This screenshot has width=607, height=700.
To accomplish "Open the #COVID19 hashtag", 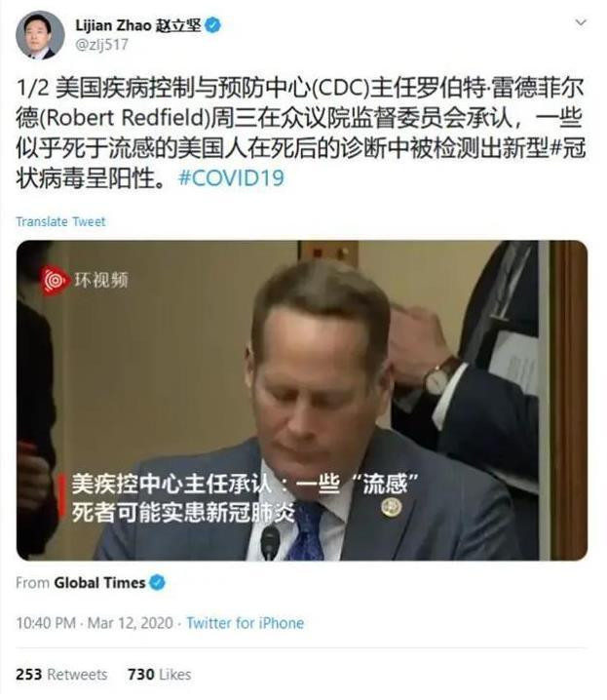I will [x=231, y=177].
